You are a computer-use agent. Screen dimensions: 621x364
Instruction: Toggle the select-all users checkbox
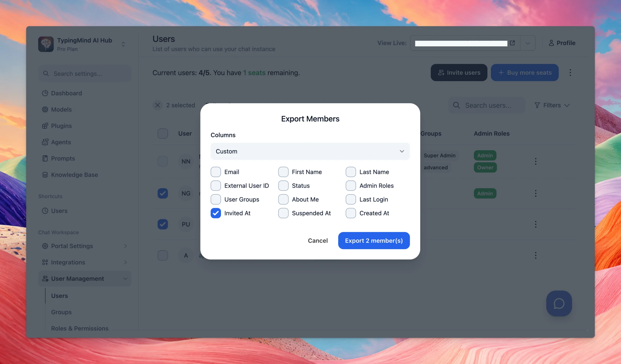click(163, 133)
